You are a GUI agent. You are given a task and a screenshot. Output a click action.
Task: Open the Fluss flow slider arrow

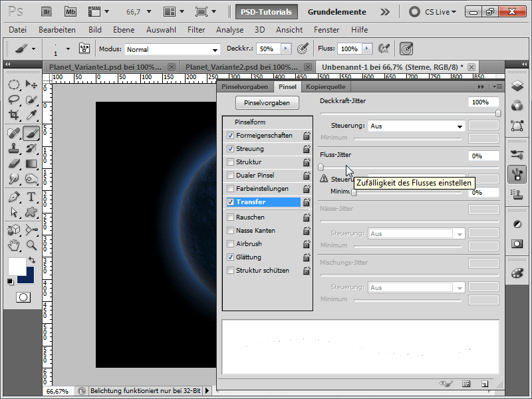click(367, 49)
